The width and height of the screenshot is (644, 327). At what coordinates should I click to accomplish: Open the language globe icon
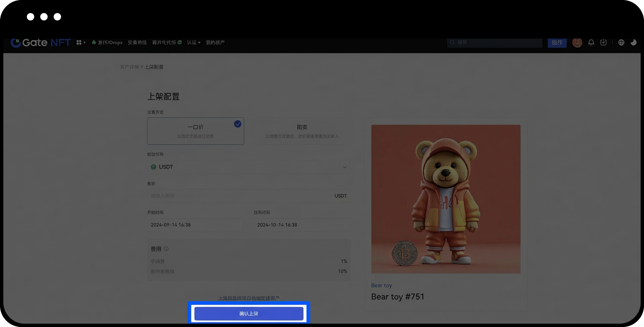tap(621, 43)
